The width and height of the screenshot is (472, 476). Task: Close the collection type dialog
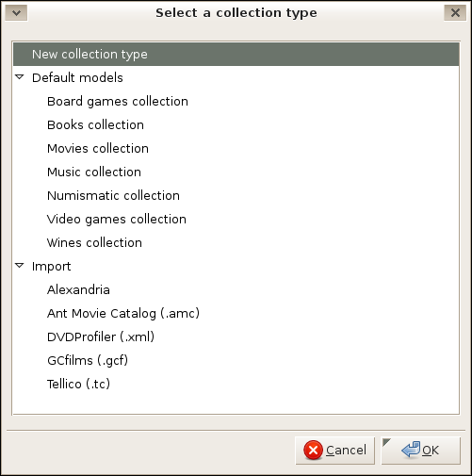pyautogui.click(x=455, y=13)
